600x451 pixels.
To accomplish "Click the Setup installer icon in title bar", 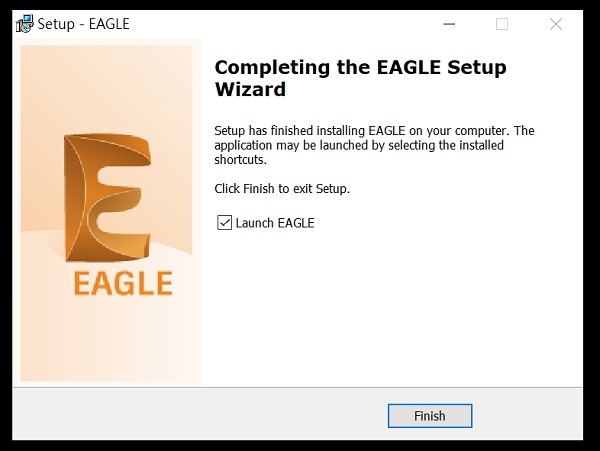I will tap(25, 24).
